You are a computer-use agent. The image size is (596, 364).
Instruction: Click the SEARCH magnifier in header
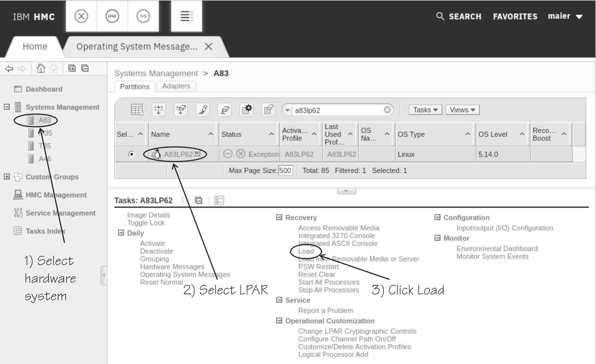point(440,16)
